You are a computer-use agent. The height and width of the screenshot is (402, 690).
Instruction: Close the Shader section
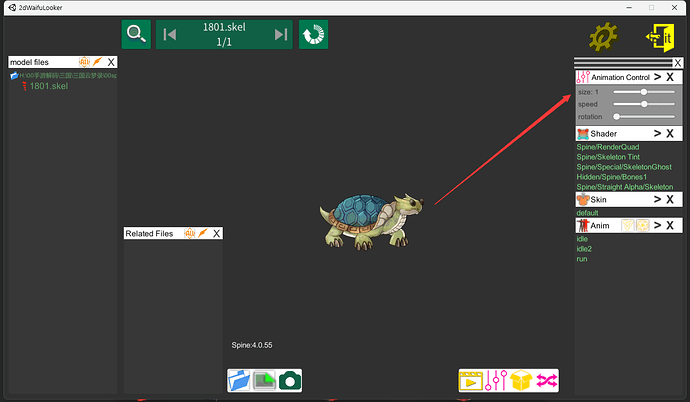(670, 133)
